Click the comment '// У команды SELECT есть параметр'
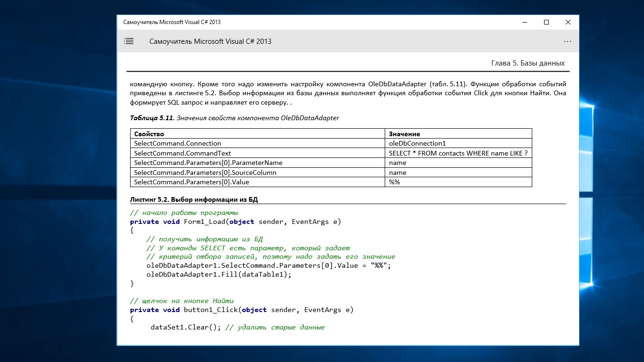This screenshot has width=644, height=362. pos(248,248)
